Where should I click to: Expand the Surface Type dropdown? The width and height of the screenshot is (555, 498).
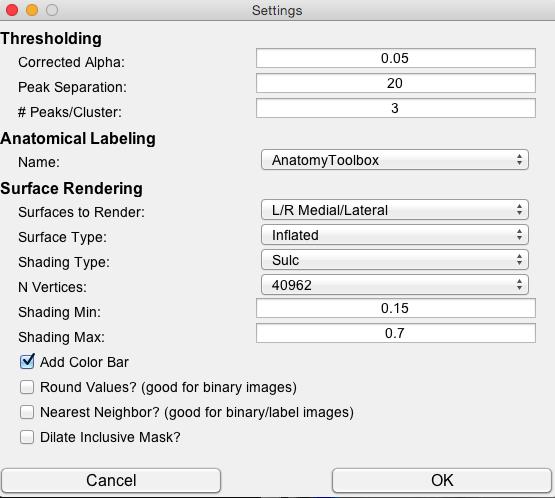[395, 235]
